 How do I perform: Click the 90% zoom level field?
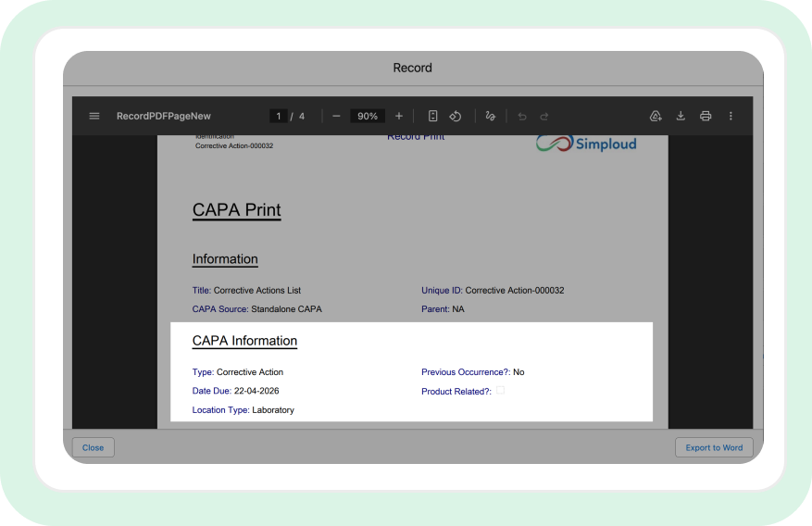click(368, 116)
